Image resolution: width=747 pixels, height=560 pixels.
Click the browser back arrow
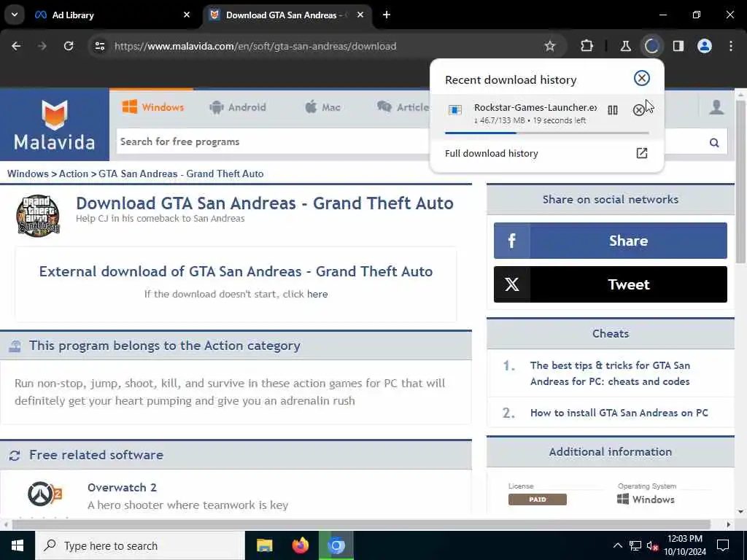pyautogui.click(x=16, y=46)
